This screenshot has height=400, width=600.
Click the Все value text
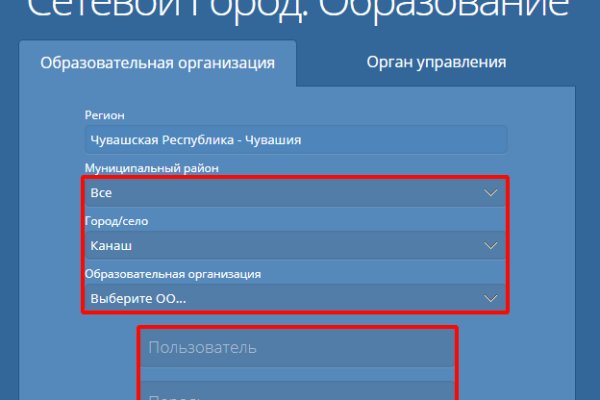click(x=101, y=192)
